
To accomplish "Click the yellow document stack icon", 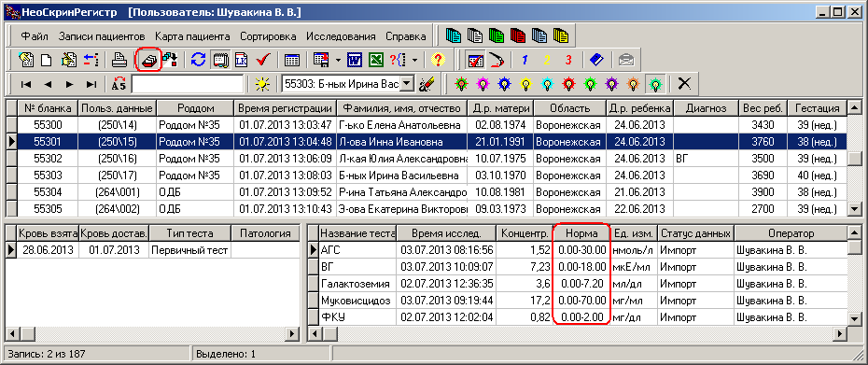I will pyautogui.click(x=561, y=36).
